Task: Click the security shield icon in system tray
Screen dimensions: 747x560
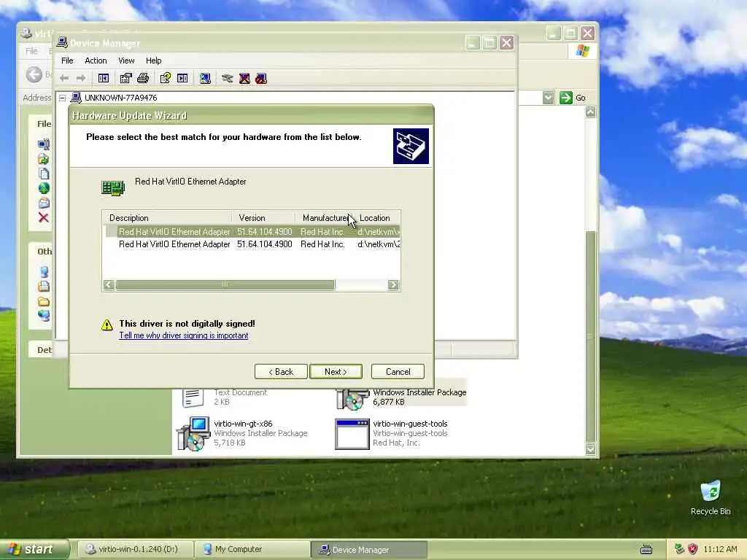Action: [693, 549]
